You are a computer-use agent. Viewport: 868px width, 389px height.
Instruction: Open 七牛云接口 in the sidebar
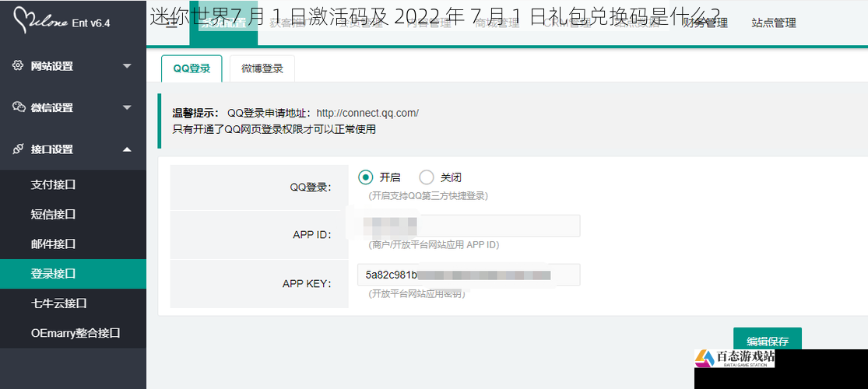pyautogui.click(x=73, y=303)
